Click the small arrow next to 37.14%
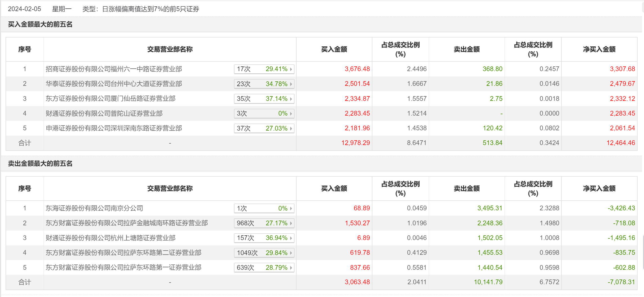Viewport: 644px width, 297px height. 291,99
